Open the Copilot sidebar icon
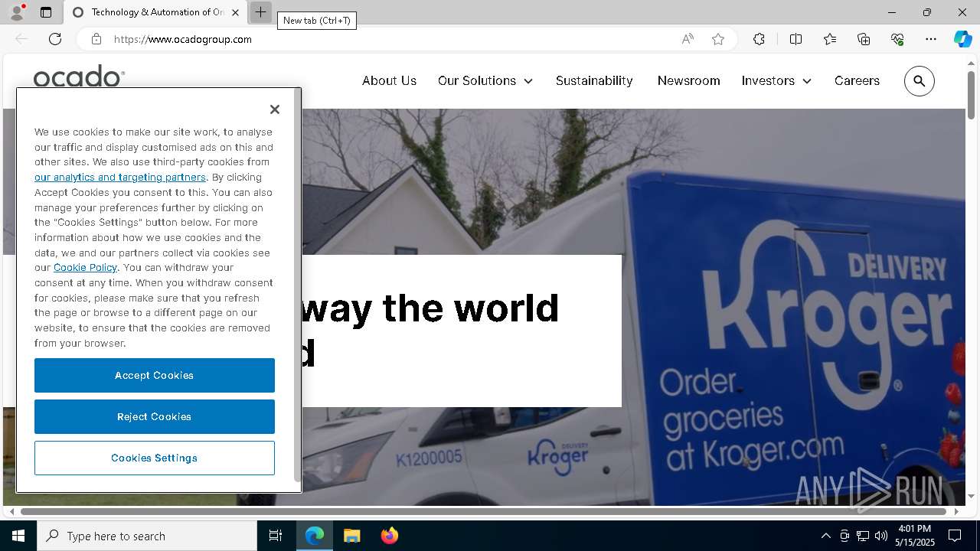Screen dimensions: 980x551 pyautogui.click(x=962, y=39)
